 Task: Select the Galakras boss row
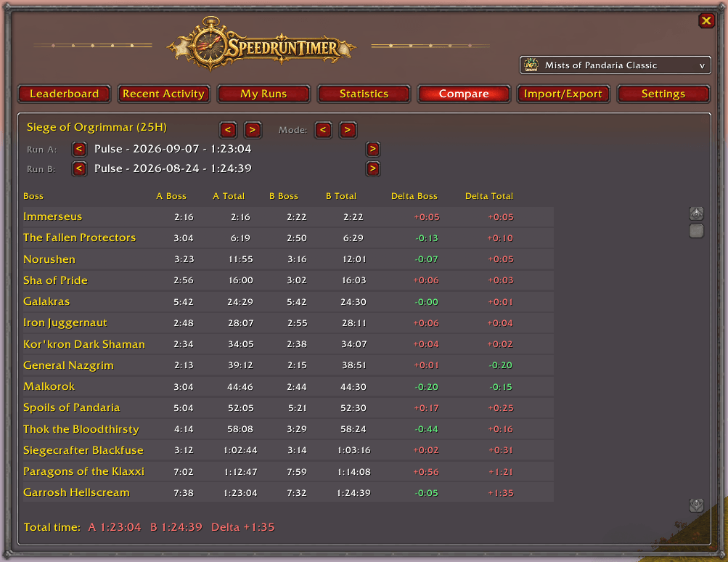[x=288, y=302]
